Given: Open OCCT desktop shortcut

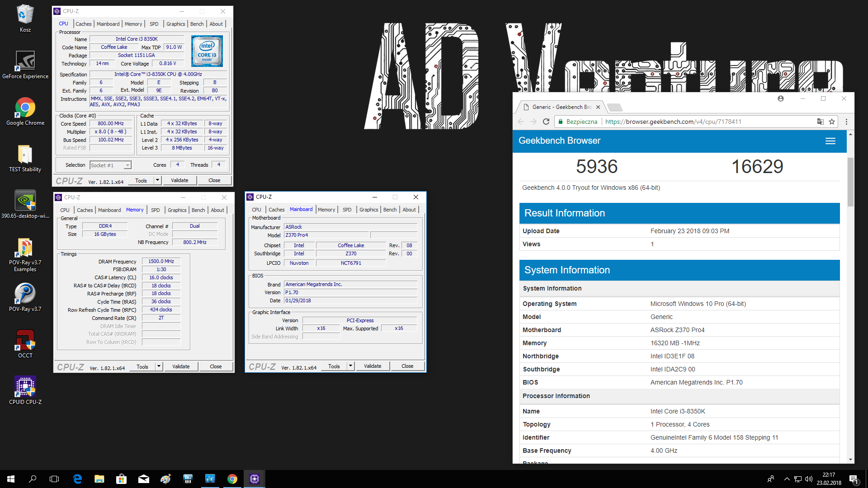Looking at the screenshot, I should [x=25, y=344].
